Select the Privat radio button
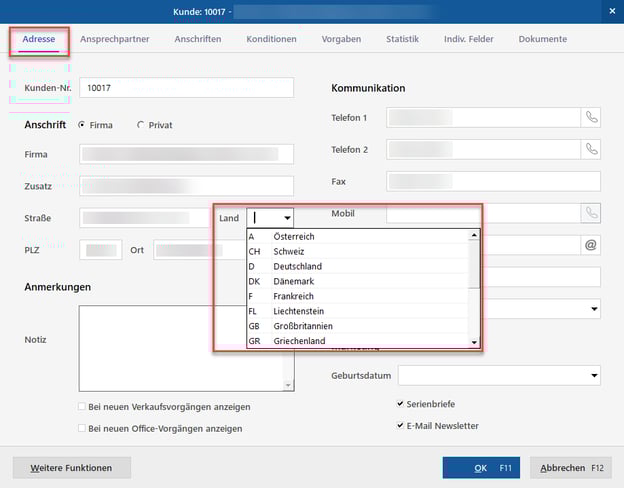 click(140, 125)
